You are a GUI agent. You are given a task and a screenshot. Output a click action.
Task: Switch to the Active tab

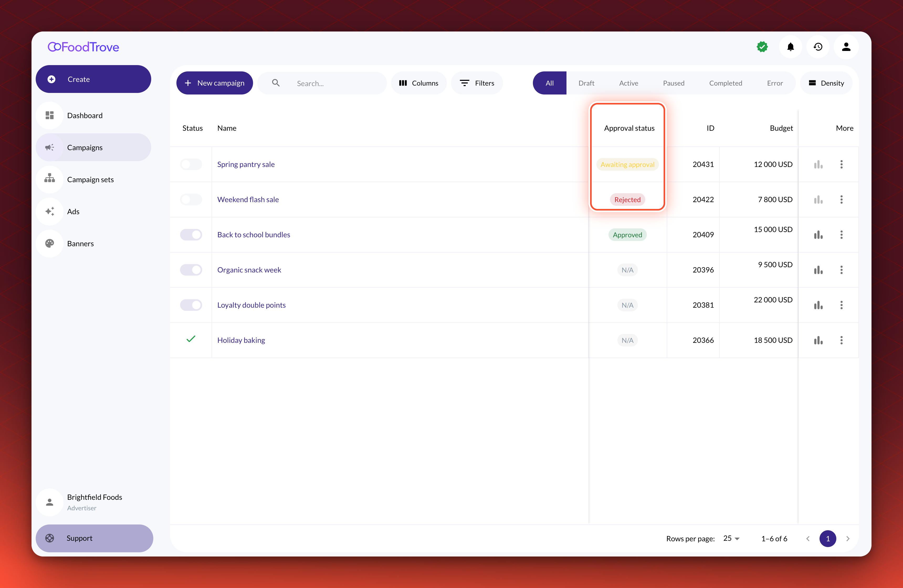[628, 83]
